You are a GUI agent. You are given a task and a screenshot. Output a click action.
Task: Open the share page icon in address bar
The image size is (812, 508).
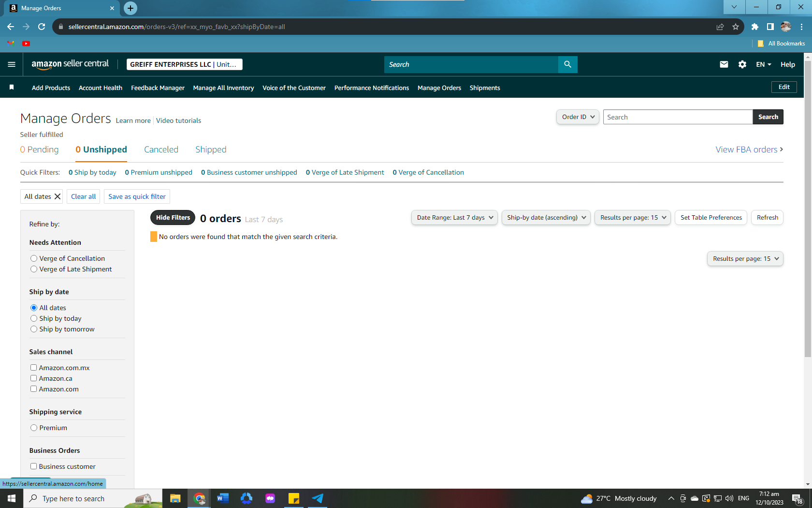[x=720, y=27]
